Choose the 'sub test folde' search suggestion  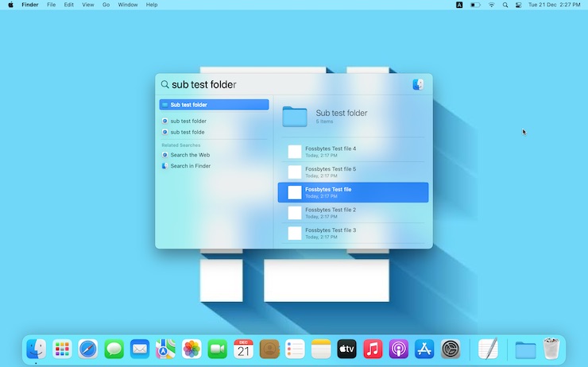click(x=187, y=133)
